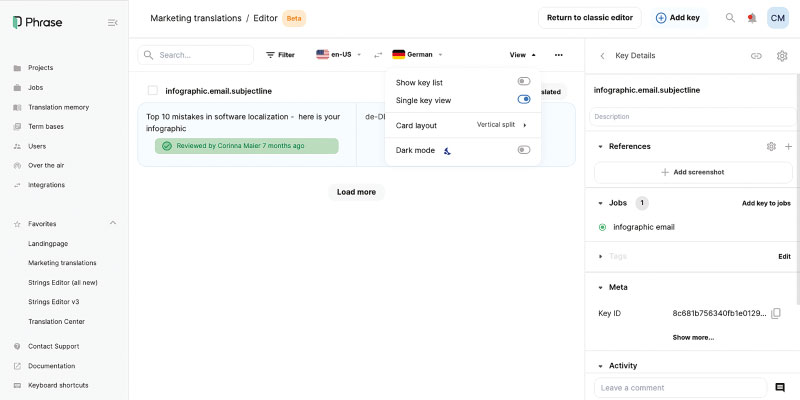Collapse the References section
This screenshot has height=400, width=800.
pos(601,146)
